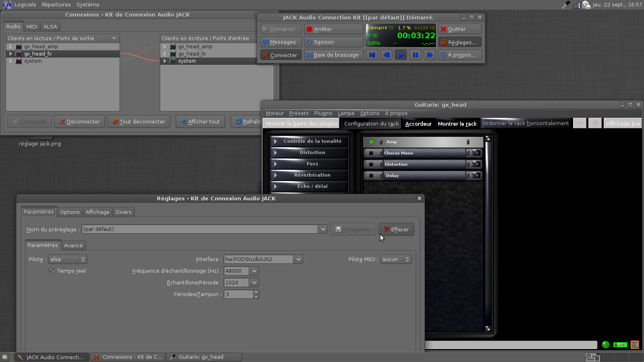
Task: Open Baie de brassage patchbay
Action: 334,55
